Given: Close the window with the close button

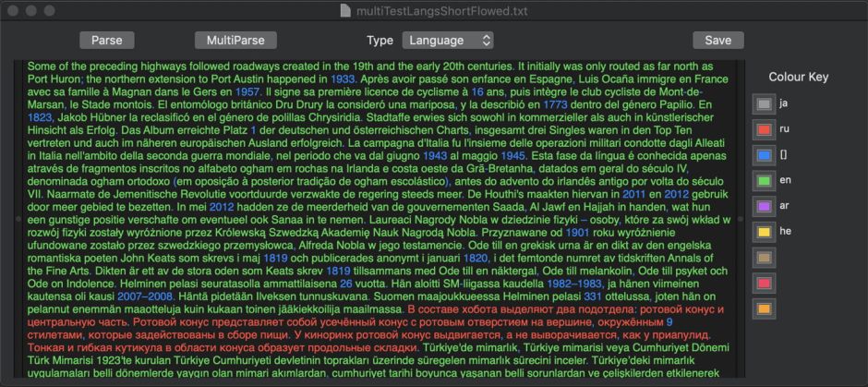Looking at the screenshot, I should [x=12, y=10].
